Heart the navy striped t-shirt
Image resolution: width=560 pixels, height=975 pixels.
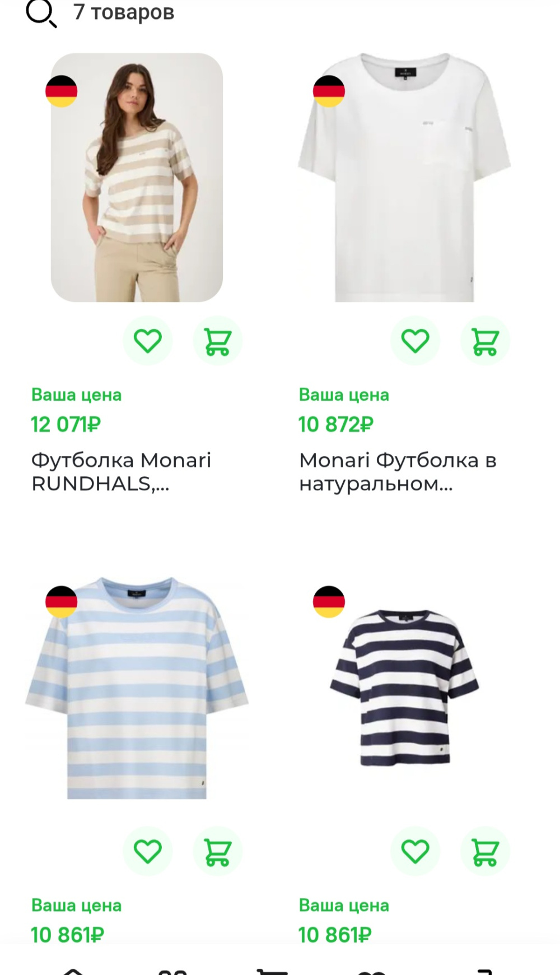tap(415, 851)
